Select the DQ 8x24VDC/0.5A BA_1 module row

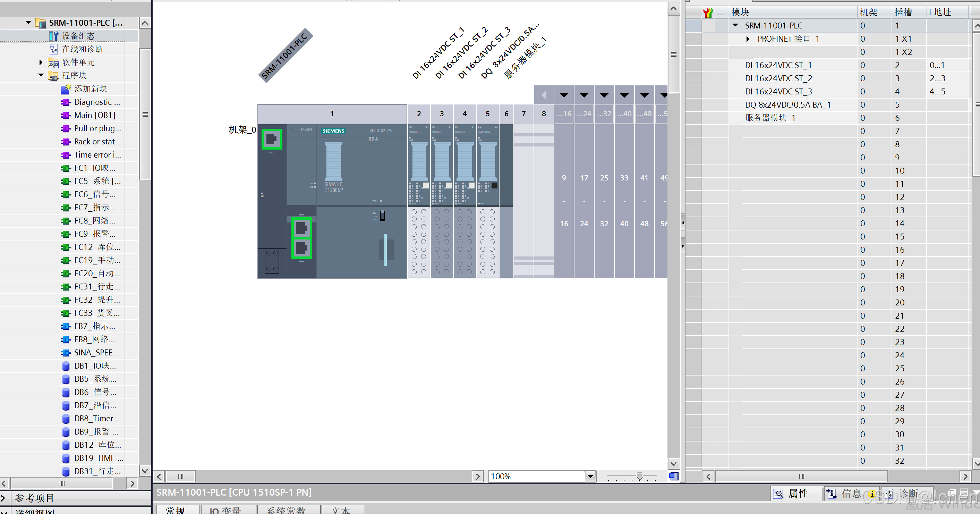787,105
